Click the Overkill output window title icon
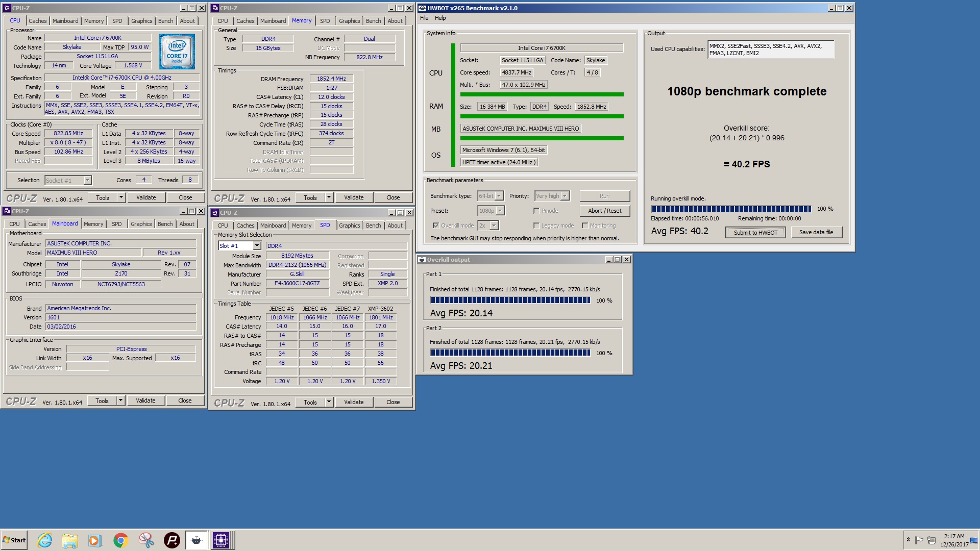Screen dimensions: 980x551 422,260
